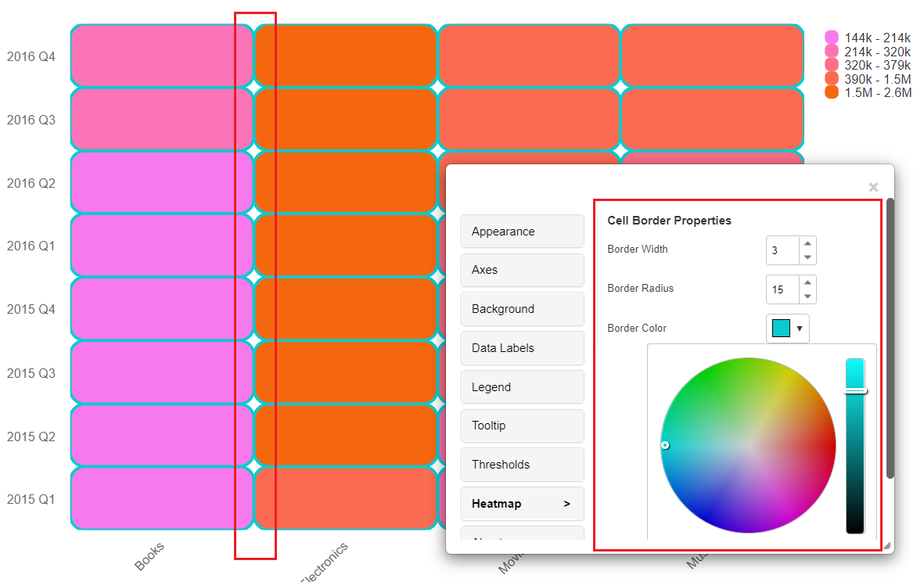Open the Appearance settings tab

(x=522, y=232)
